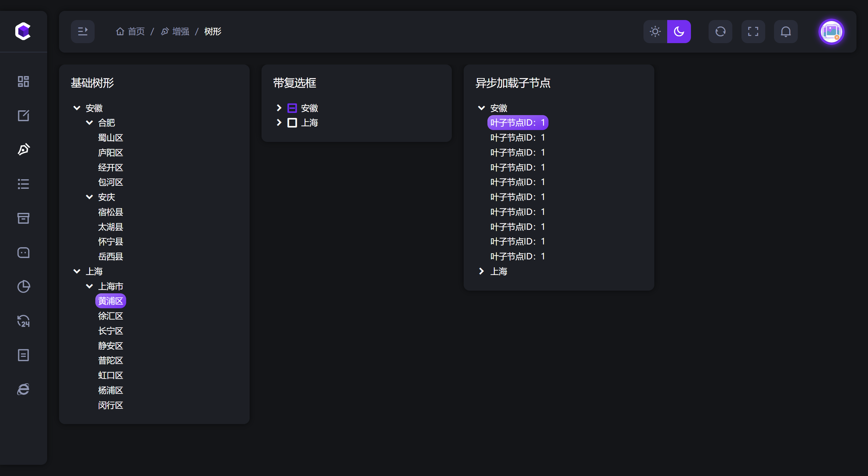The height and width of the screenshot is (476, 868).
Task: Collapse the 安徽 node in 基础树形
Action: [x=76, y=108]
